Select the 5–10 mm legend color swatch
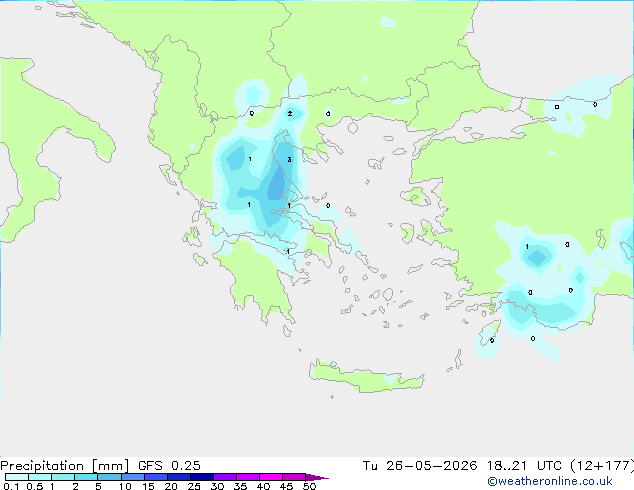This screenshot has height=490, width=634. (109, 477)
